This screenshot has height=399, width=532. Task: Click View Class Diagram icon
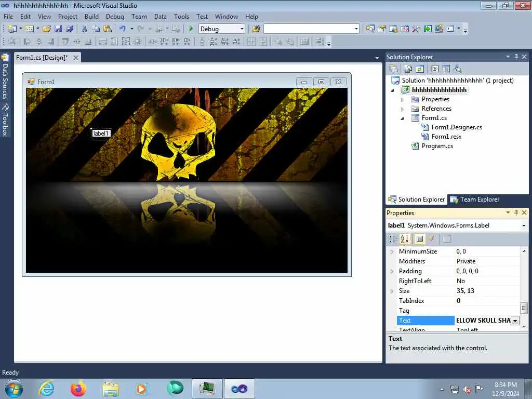(x=458, y=69)
